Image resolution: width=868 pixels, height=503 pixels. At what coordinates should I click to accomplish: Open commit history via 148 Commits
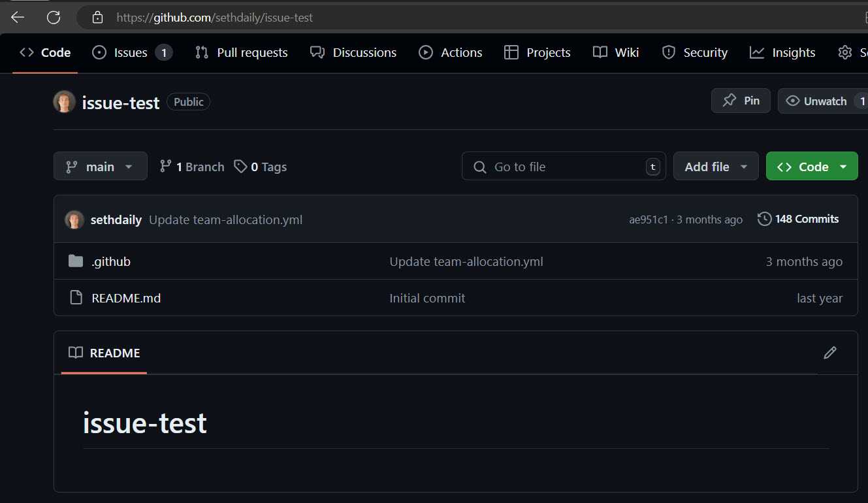pos(798,219)
